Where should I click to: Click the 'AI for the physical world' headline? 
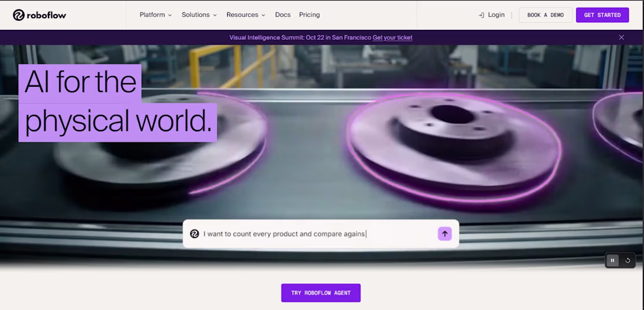click(x=118, y=103)
